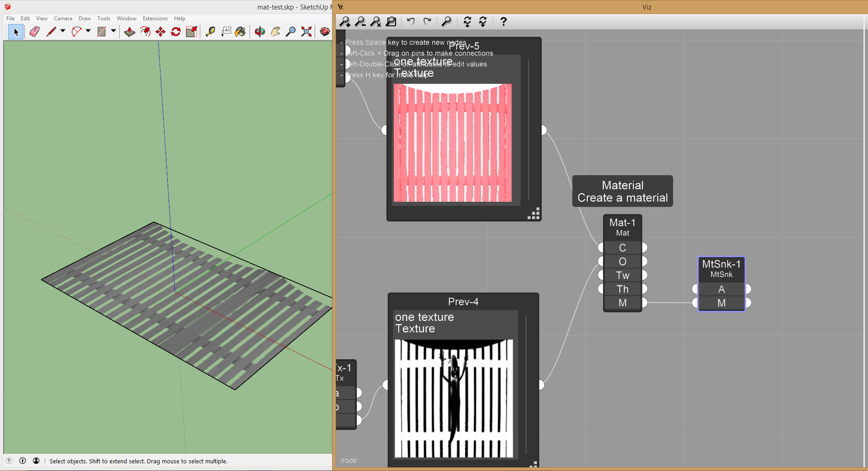Viewport: 868px width, 471px height.
Task: Undo the last action in Viz
Action: 410,21
